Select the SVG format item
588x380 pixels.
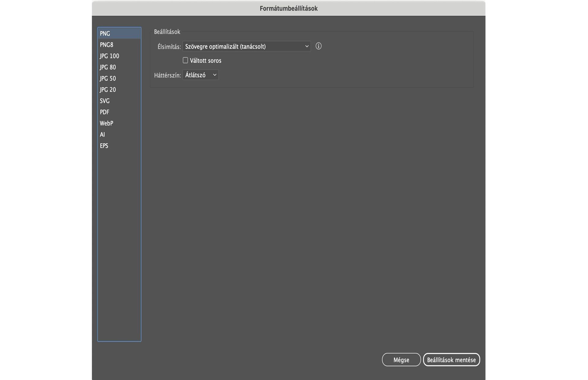point(105,101)
